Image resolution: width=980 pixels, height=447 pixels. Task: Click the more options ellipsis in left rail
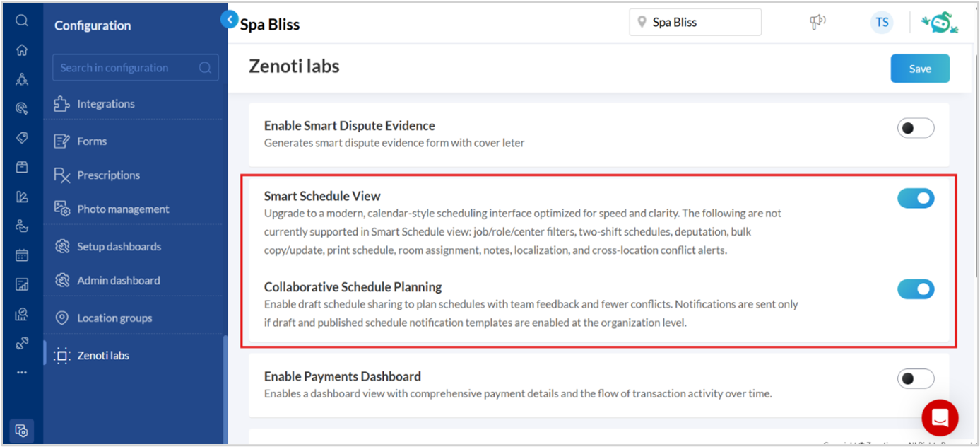(x=22, y=372)
